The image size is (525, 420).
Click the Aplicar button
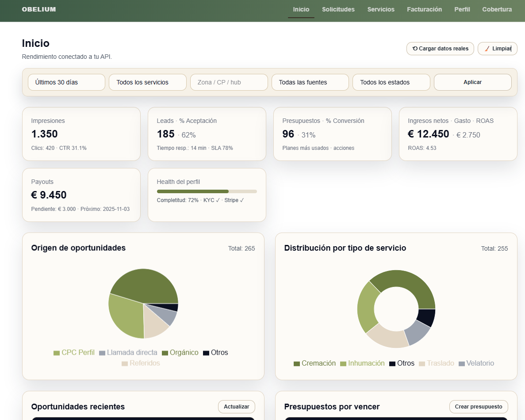[472, 82]
